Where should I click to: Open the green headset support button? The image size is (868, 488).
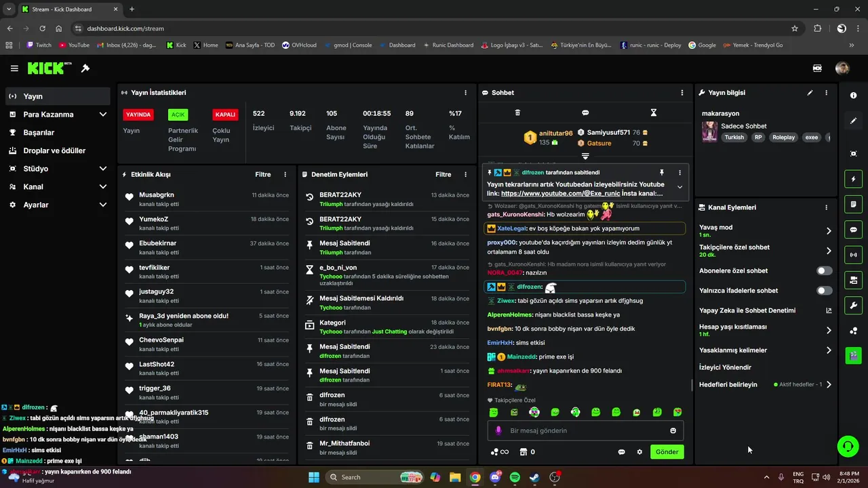pos(848,445)
